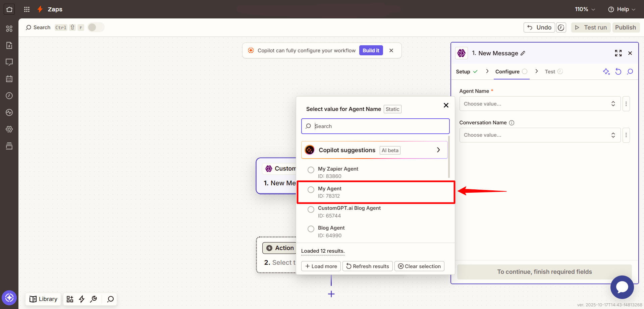Viewport: 644px width, 309px height.
Task: Click the Build it button
Action: coord(371,50)
